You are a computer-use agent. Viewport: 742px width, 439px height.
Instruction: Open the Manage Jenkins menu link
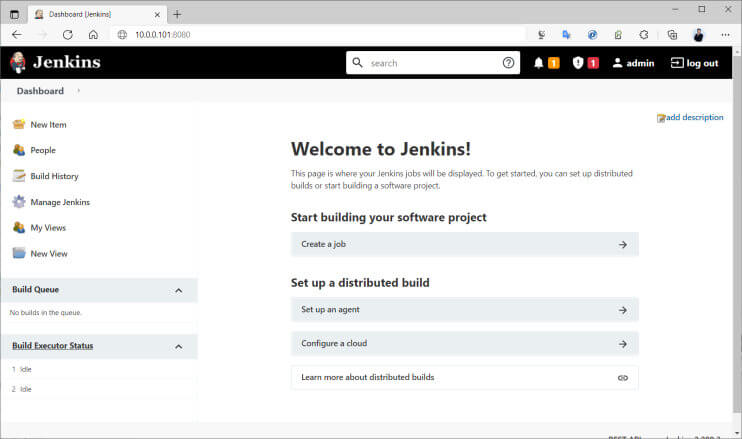(x=60, y=202)
